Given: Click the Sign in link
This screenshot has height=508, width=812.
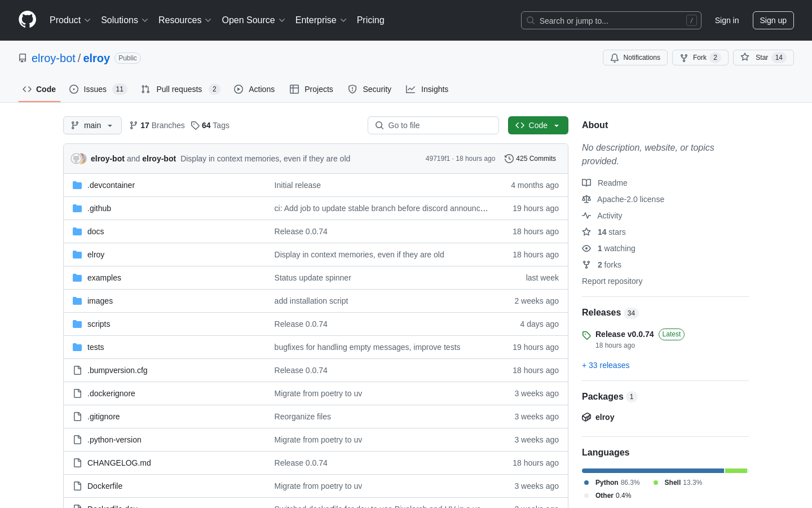Looking at the screenshot, I should click(727, 20).
